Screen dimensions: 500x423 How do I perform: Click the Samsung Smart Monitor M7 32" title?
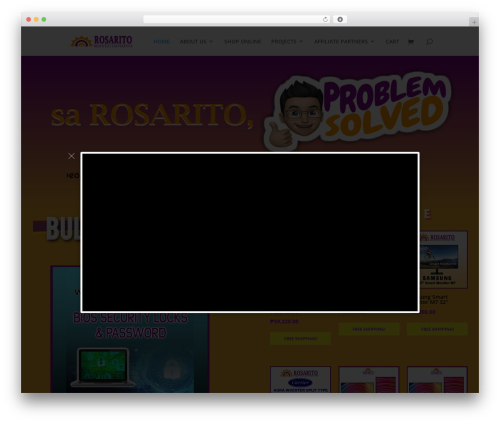click(x=433, y=299)
